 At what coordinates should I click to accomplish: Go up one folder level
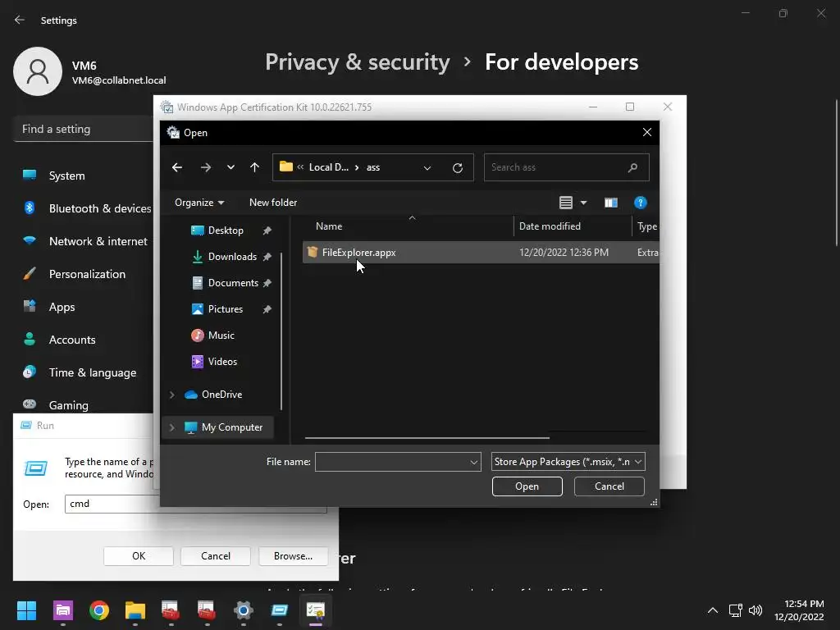(x=254, y=167)
